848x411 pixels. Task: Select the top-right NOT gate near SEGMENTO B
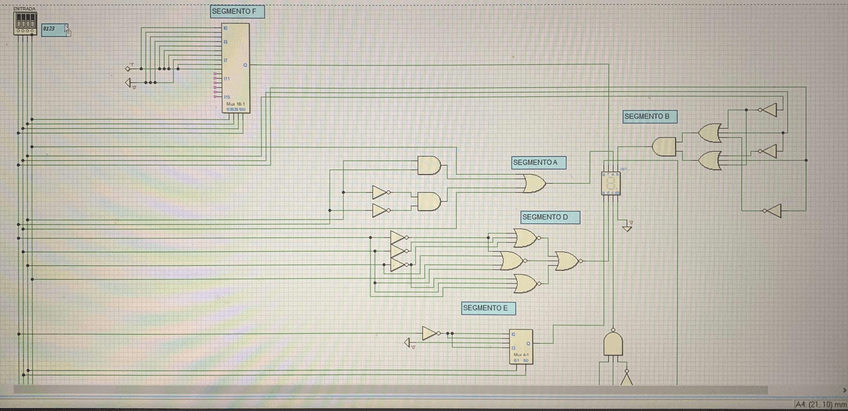click(x=765, y=110)
